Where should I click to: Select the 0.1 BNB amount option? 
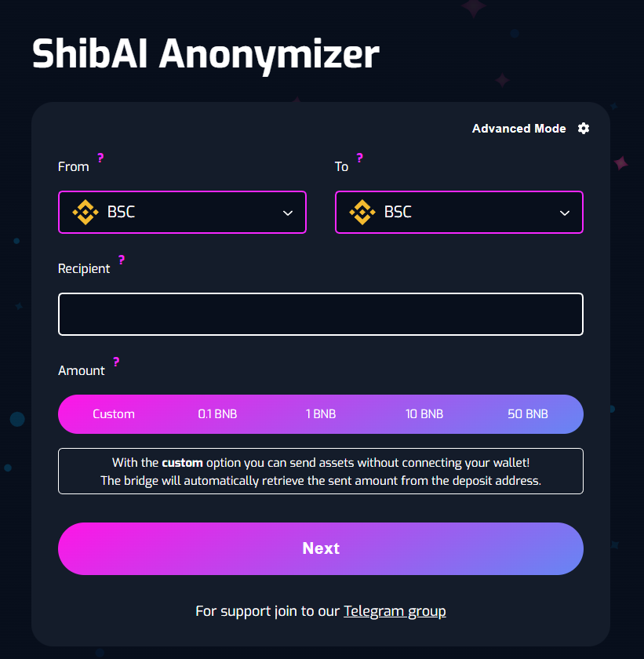pos(217,413)
